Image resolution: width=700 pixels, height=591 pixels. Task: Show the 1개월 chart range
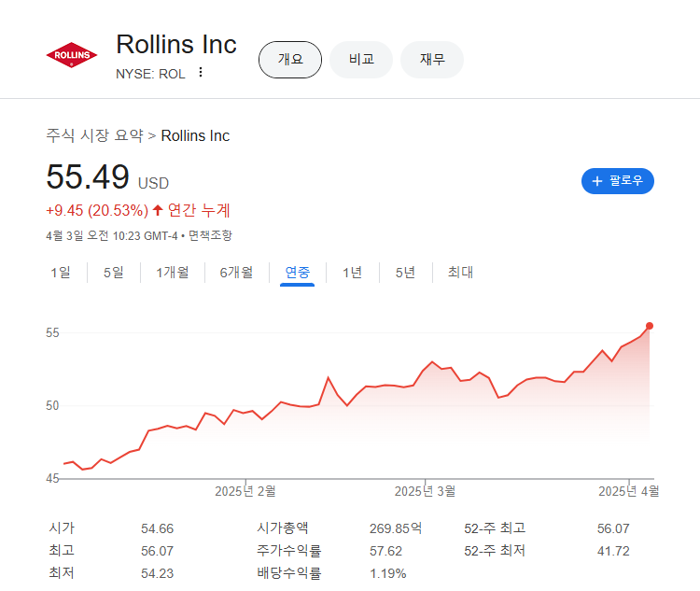coord(173,273)
